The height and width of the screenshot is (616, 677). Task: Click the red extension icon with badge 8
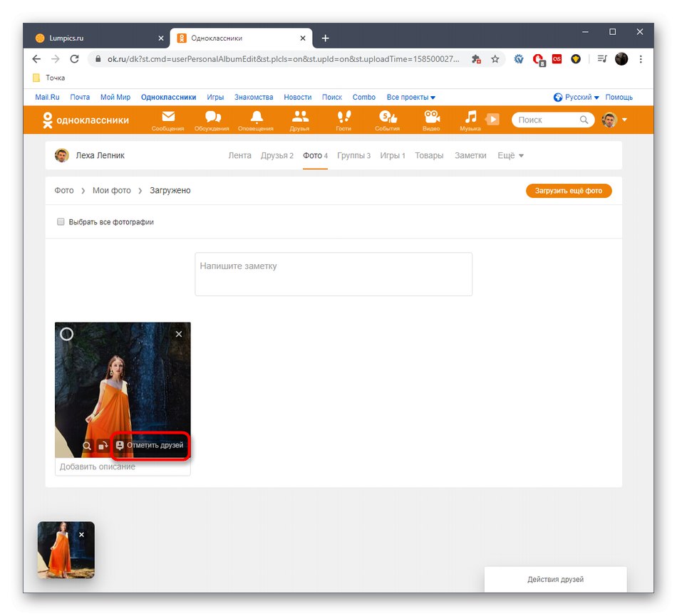coord(539,60)
